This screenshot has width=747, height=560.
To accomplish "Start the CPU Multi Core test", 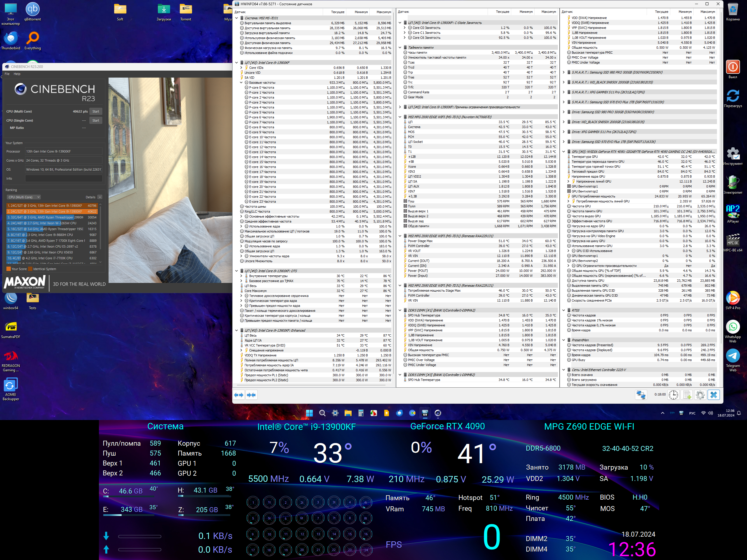I will pos(96,111).
